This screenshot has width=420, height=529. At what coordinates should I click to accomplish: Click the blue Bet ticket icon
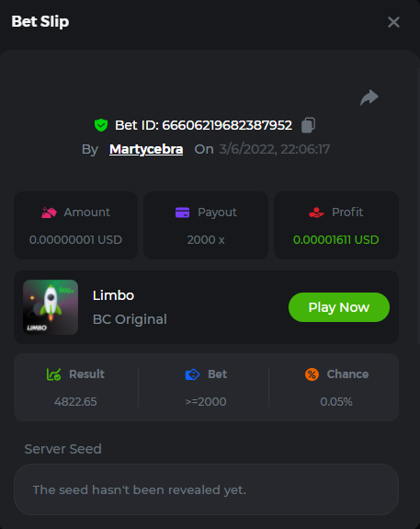192,374
